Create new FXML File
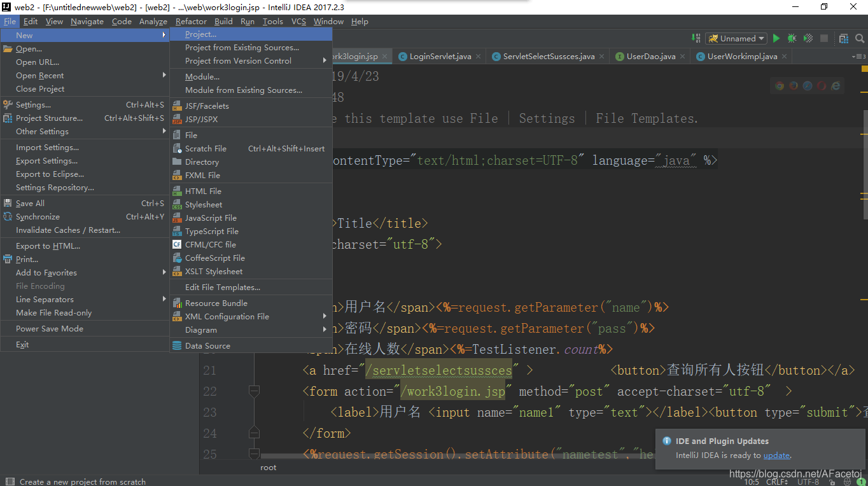Image resolution: width=868 pixels, height=486 pixels. 251,176
